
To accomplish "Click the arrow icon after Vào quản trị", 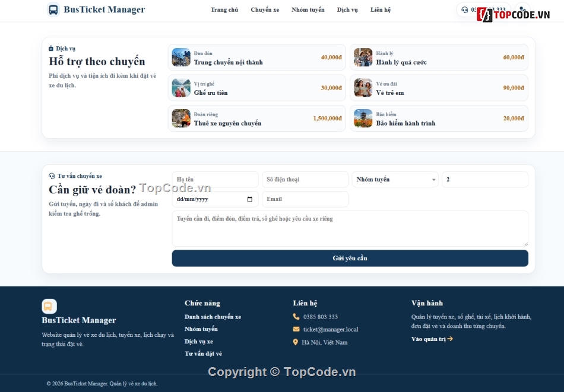I will point(450,339).
